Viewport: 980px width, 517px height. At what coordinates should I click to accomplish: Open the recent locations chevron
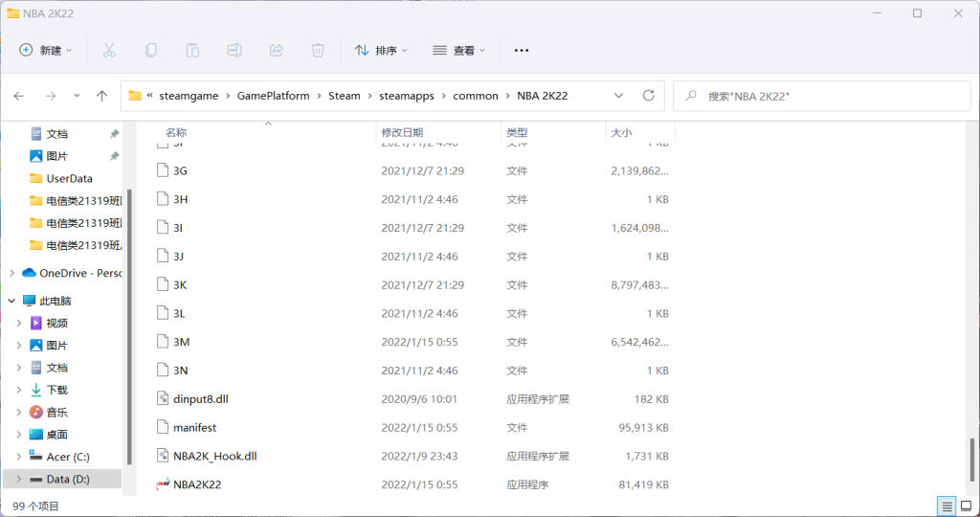(x=77, y=97)
